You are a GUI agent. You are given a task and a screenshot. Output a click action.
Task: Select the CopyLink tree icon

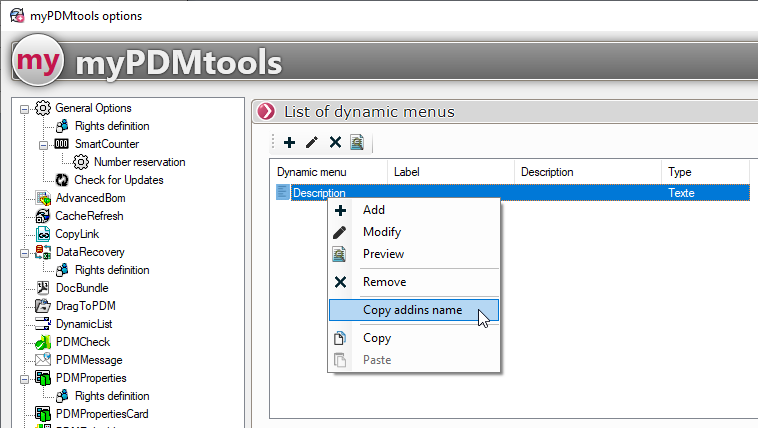click(43, 234)
